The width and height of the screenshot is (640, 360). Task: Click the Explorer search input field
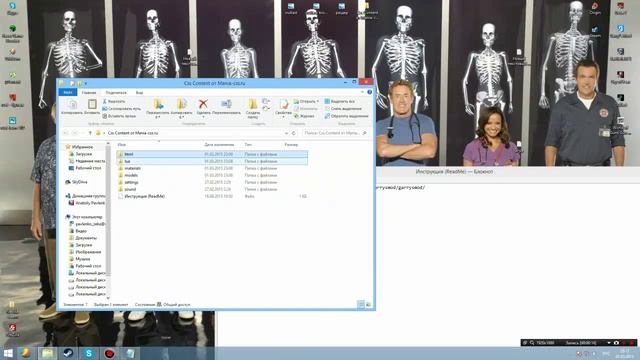pos(335,133)
